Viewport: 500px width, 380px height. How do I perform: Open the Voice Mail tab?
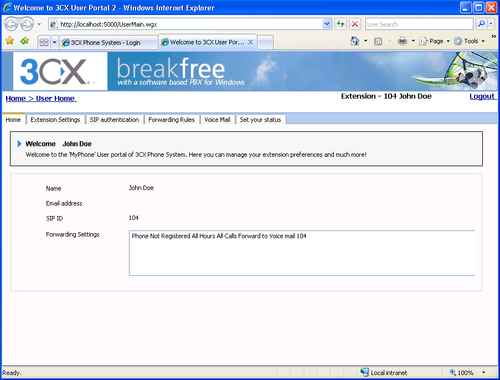(217, 120)
